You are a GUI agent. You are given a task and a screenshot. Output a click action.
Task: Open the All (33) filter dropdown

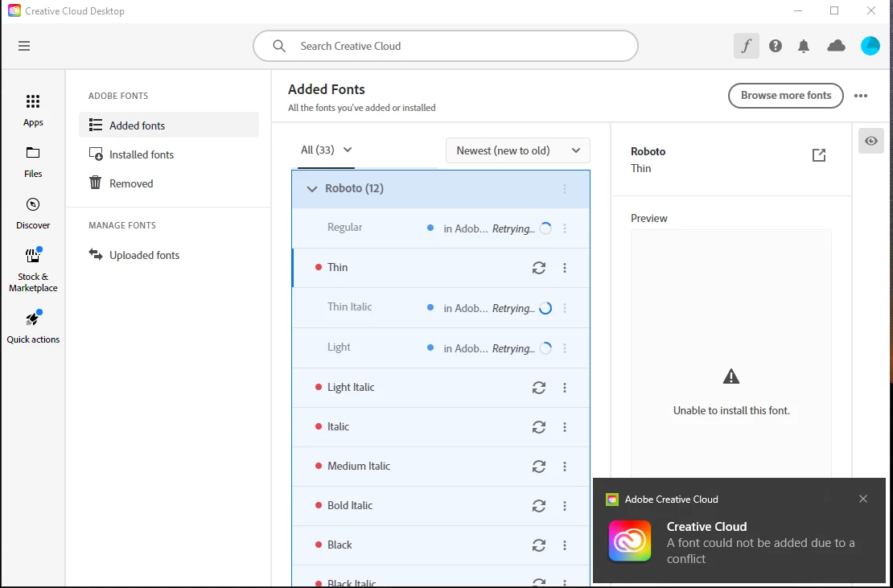327,150
